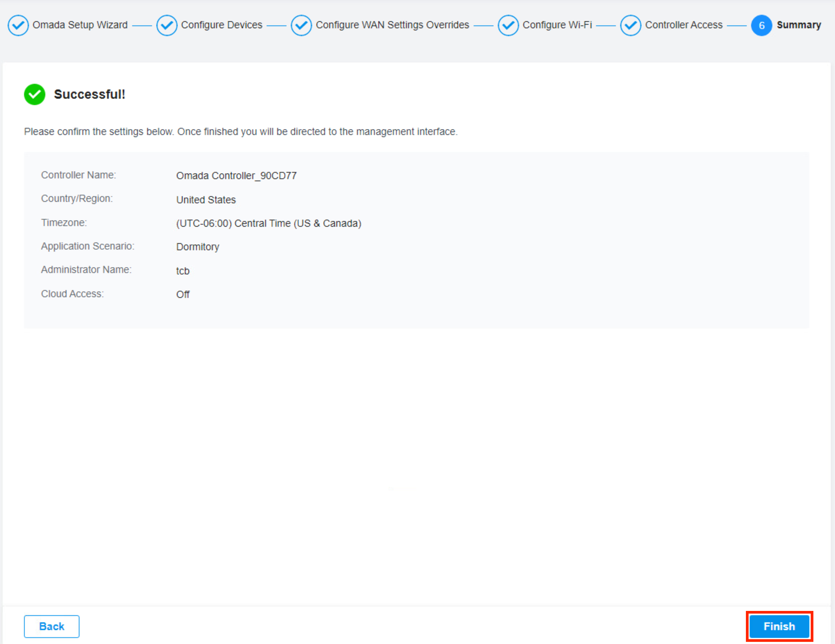Click the Configure WAN Settings Overrides checkmark
The height and width of the screenshot is (644, 835).
click(x=301, y=25)
